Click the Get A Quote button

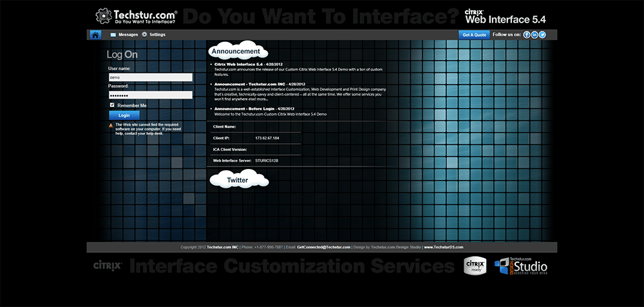[475, 35]
